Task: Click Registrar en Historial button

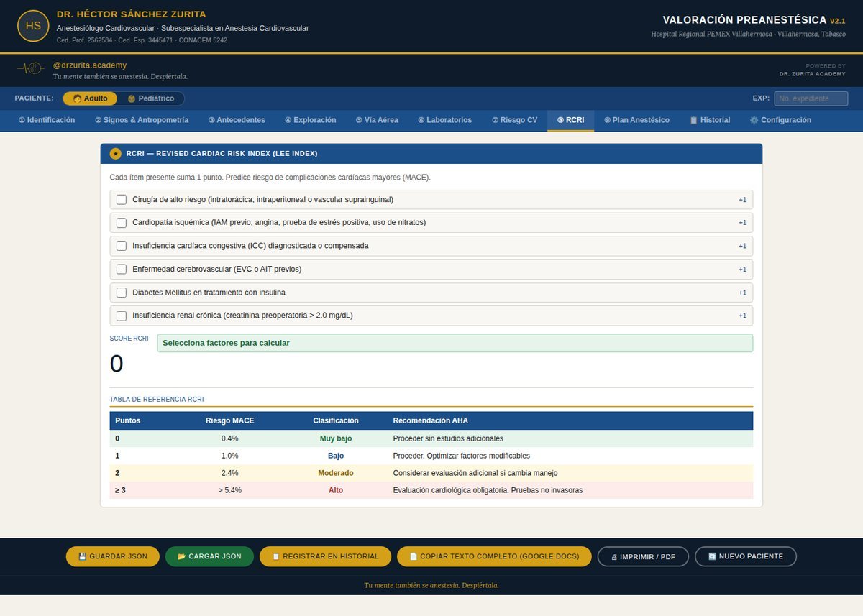Action: click(325, 556)
